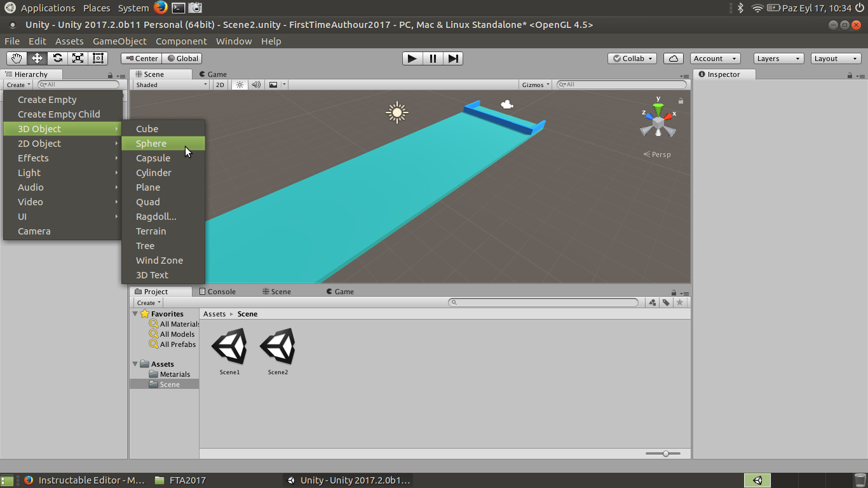Select the Move tool
Image resolution: width=868 pixels, height=488 pixels.
37,58
